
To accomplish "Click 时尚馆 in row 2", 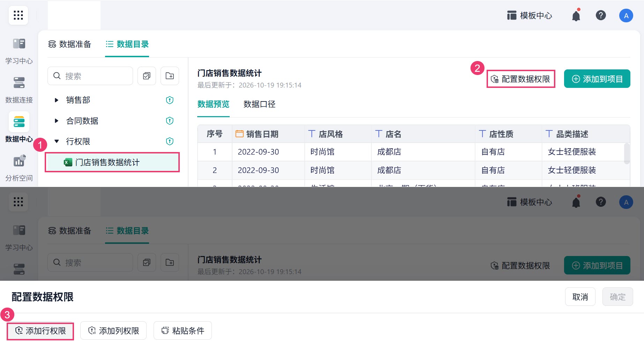I will 322,170.
